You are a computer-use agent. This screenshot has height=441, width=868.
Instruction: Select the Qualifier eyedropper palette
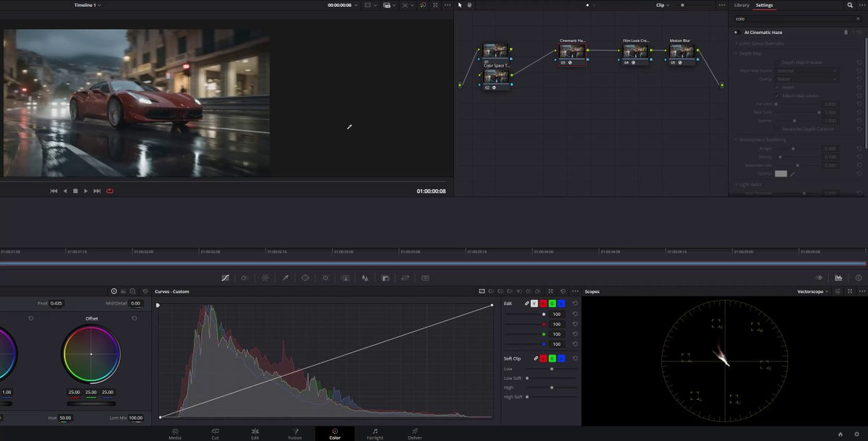point(285,278)
